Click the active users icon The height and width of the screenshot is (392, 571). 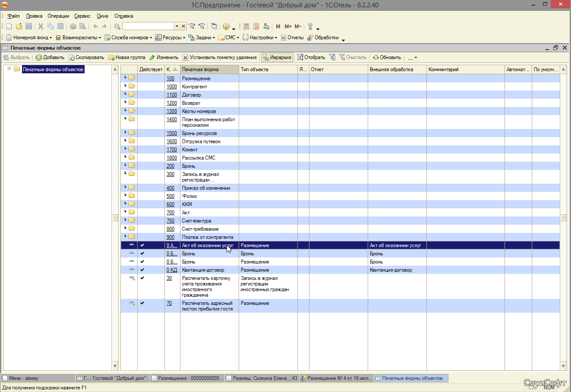(266, 26)
